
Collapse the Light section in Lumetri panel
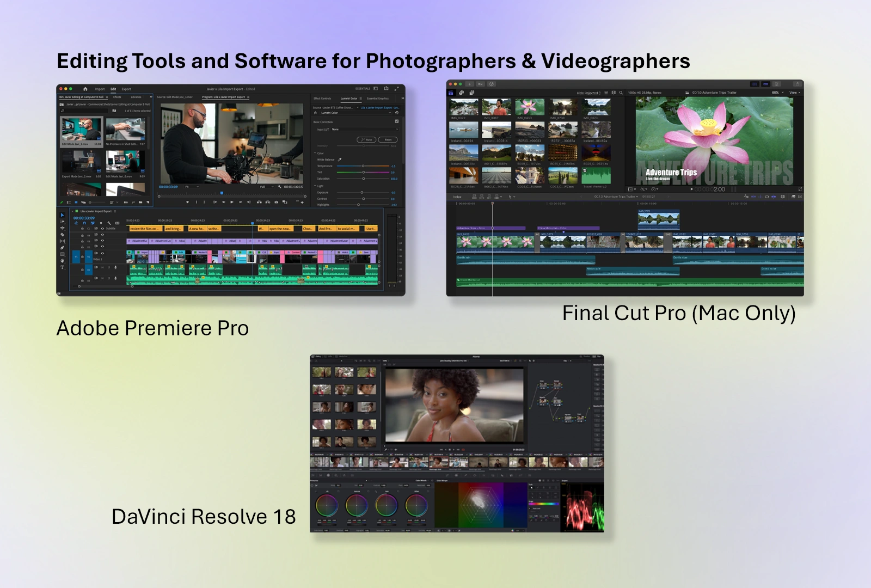315,186
